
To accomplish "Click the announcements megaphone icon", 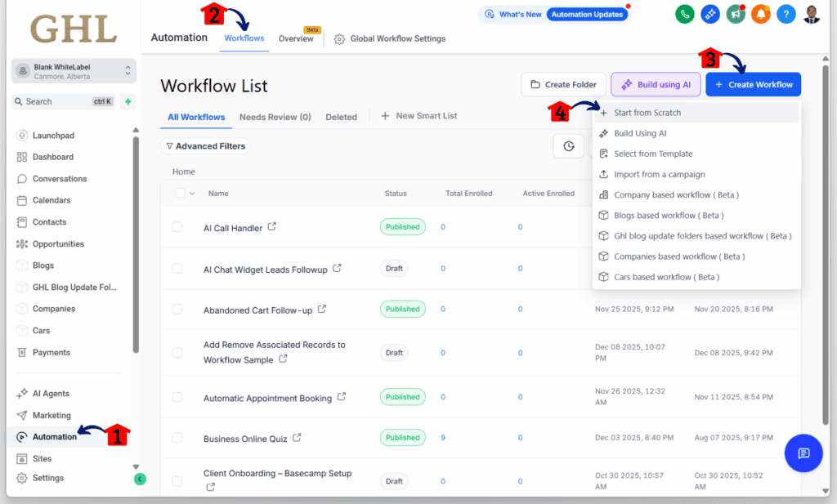I will click(736, 14).
